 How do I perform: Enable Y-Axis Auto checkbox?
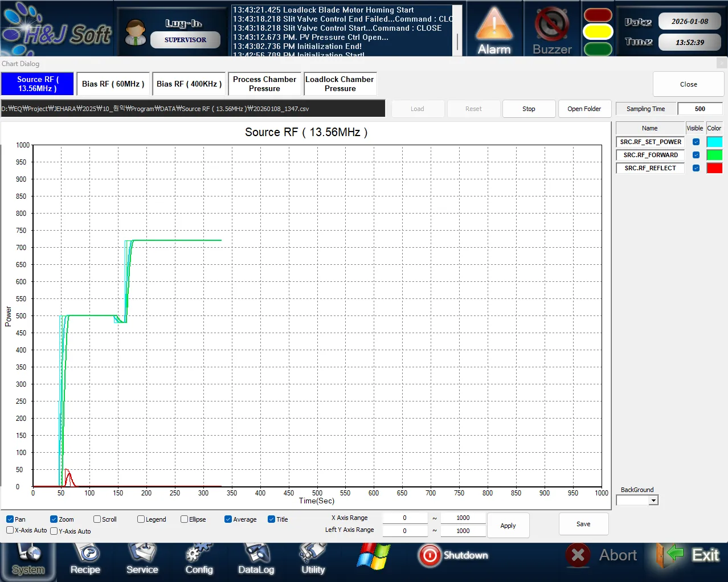click(x=54, y=531)
